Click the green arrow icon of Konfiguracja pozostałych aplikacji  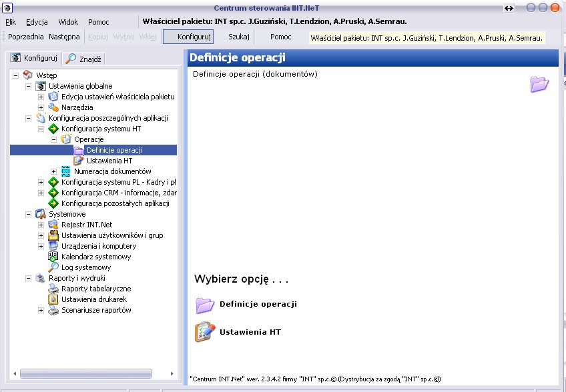[x=53, y=203]
